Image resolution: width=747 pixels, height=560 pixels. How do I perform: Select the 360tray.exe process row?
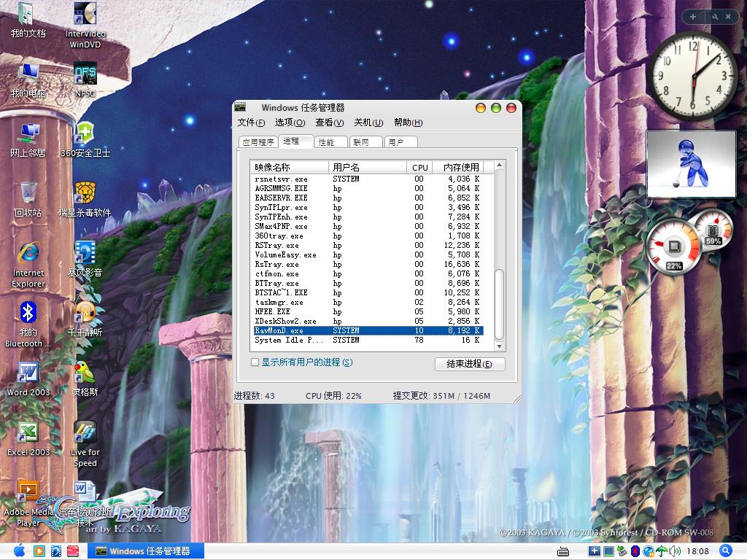pos(368,236)
